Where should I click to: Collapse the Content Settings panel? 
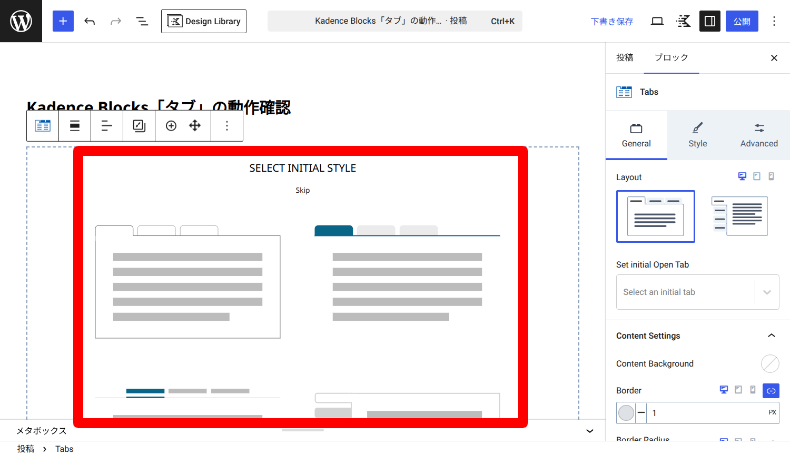point(697,336)
